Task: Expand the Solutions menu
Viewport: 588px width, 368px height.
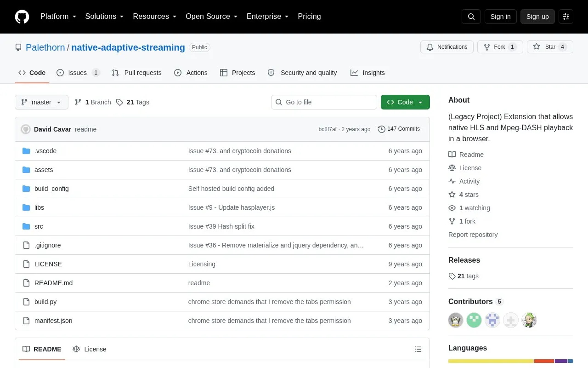Action: point(105,17)
